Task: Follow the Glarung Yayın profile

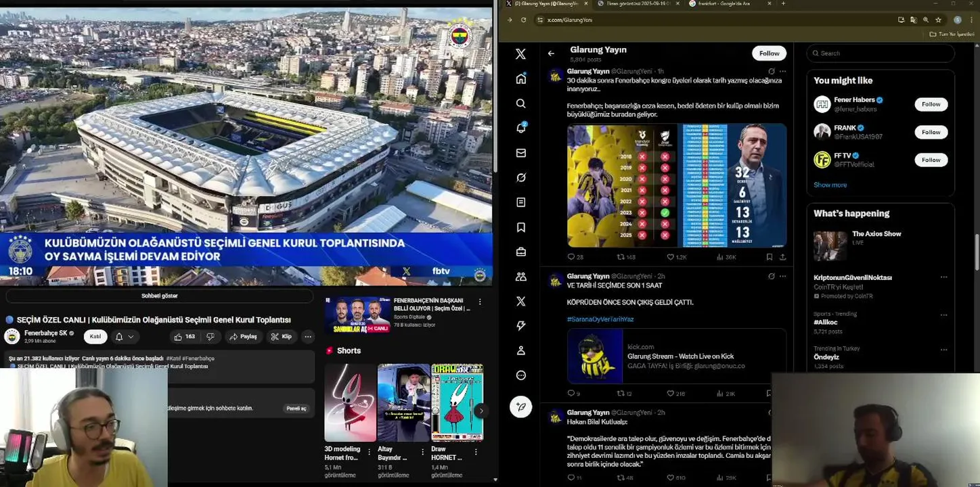Action: [769, 53]
